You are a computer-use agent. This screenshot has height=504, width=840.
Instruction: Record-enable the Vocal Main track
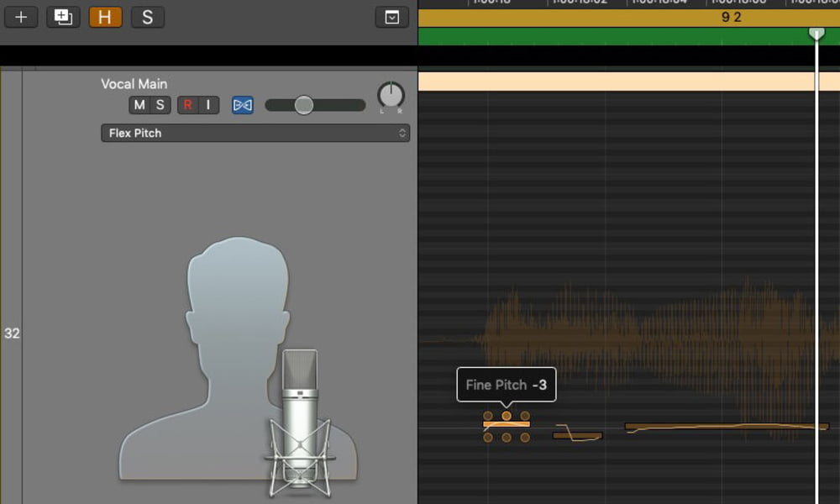click(x=187, y=105)
